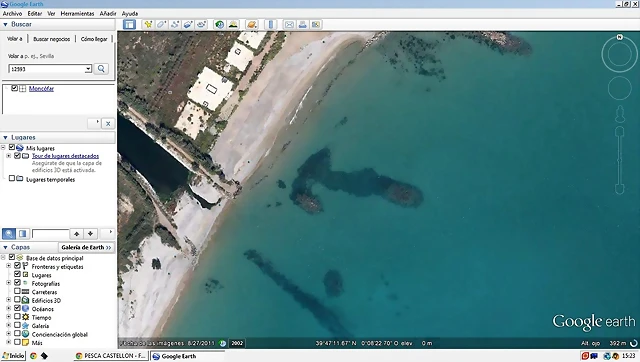Enable the Tiempo layer checkbox
Image resolution: width=640 pixels, height=362 pixels.
(x=17, y=316)
